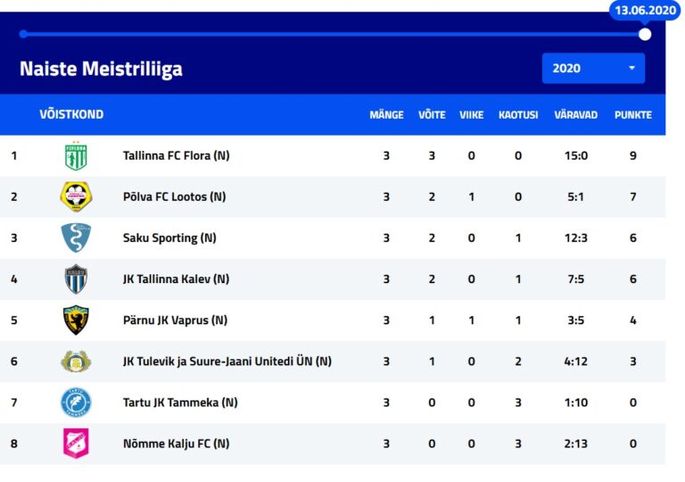Viewport: 685px width, 482px height.
Task: Click the Tartu JK Tammeka round logo
Action: coord(76,402)
